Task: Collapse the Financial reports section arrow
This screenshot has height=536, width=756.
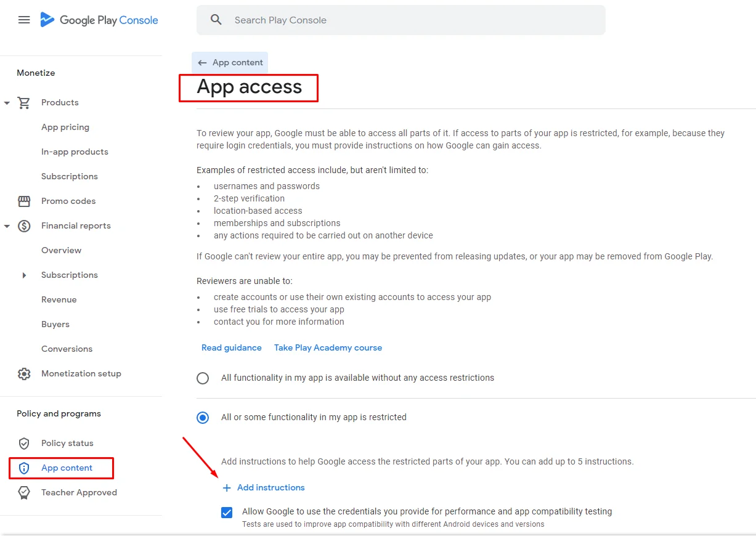Action: click(7, 226)
